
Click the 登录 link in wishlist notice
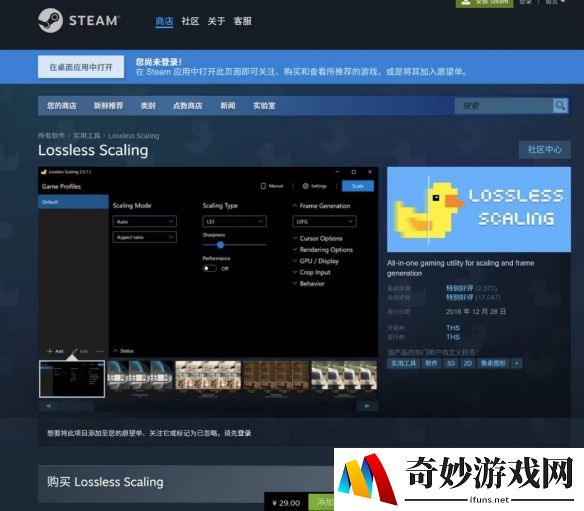[x=244, y=433]
